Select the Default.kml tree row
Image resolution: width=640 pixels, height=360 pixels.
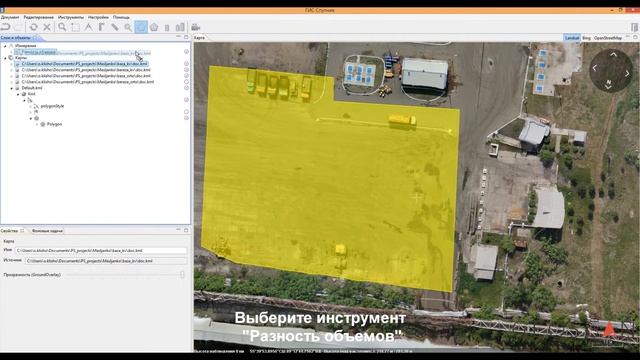click(x=32, y=88)
